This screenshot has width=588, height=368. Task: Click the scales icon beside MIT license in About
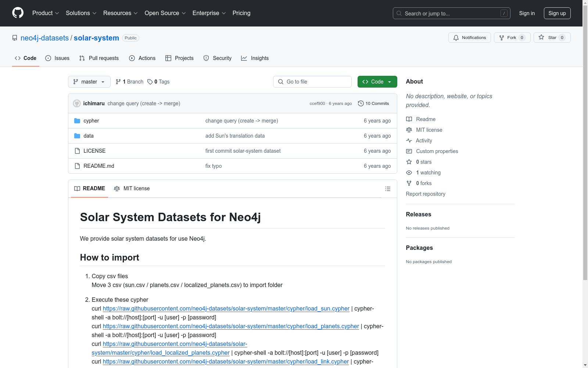pyautogui.click(x=409, y=130)
